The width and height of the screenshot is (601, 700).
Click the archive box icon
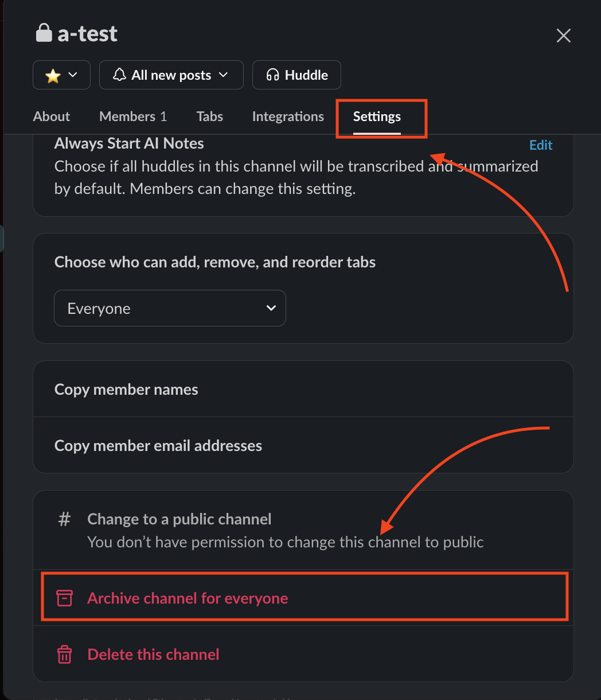(64, 598)
